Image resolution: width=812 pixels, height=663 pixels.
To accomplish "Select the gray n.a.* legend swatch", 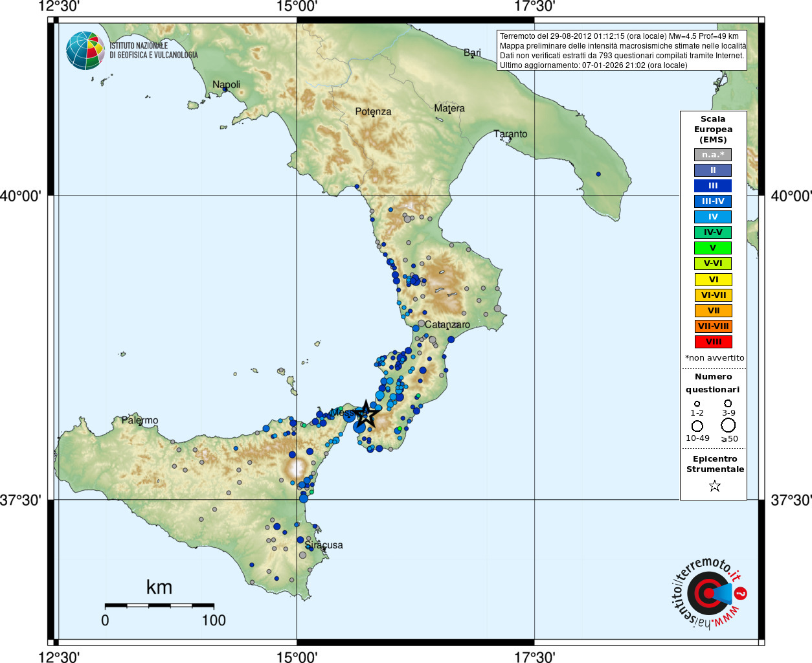I will 713,155.
